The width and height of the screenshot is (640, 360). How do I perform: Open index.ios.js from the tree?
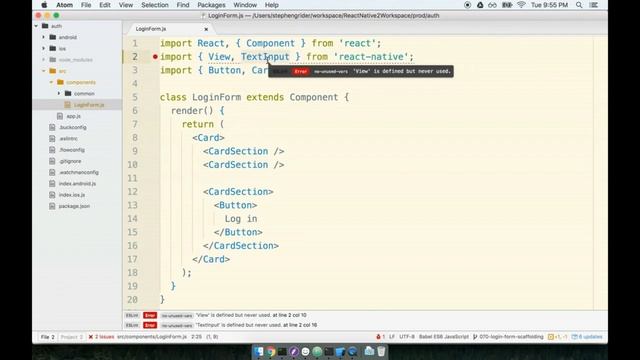(72, 195)
